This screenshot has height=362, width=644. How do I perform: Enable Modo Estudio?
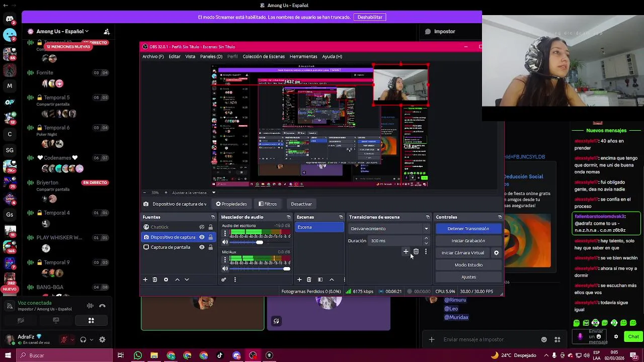click(x=468, y=265)
